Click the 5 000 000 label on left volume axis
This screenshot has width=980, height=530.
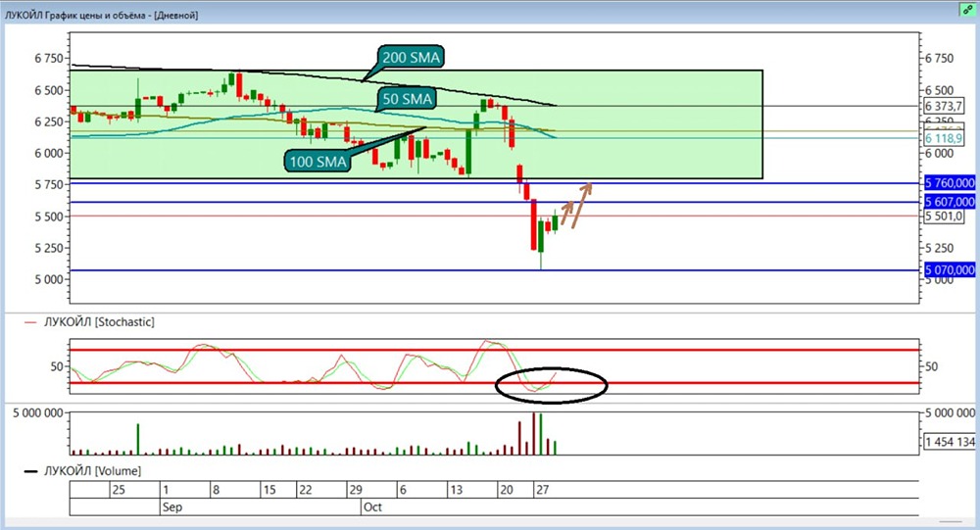pos(38,413)
